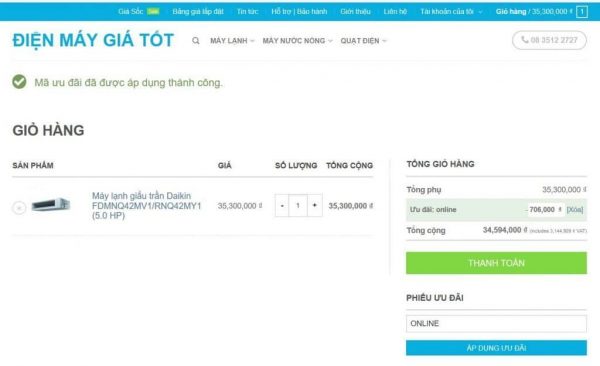Click the PHIẾU ƯU ĐÃI heading

435,298
